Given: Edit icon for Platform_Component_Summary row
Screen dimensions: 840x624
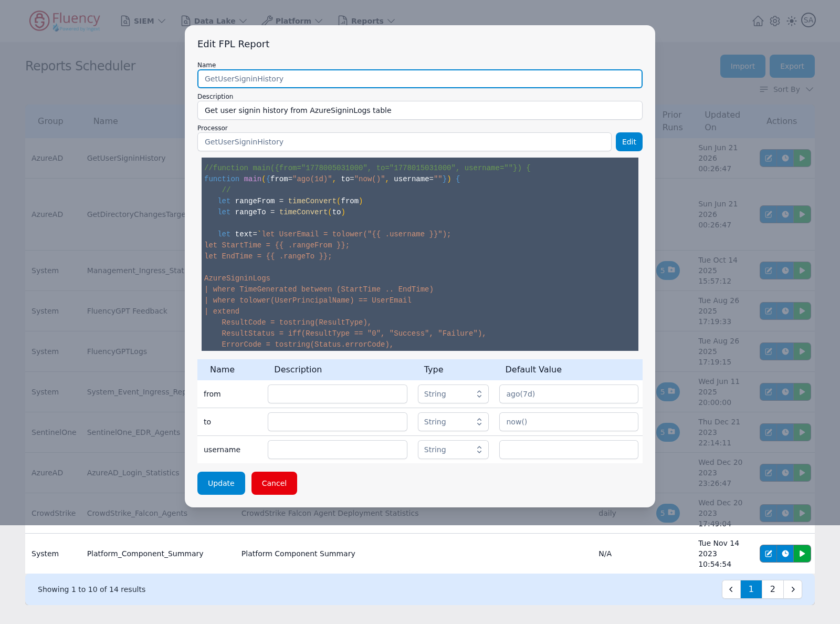Looking at the screenshot, I should point(769,554).
